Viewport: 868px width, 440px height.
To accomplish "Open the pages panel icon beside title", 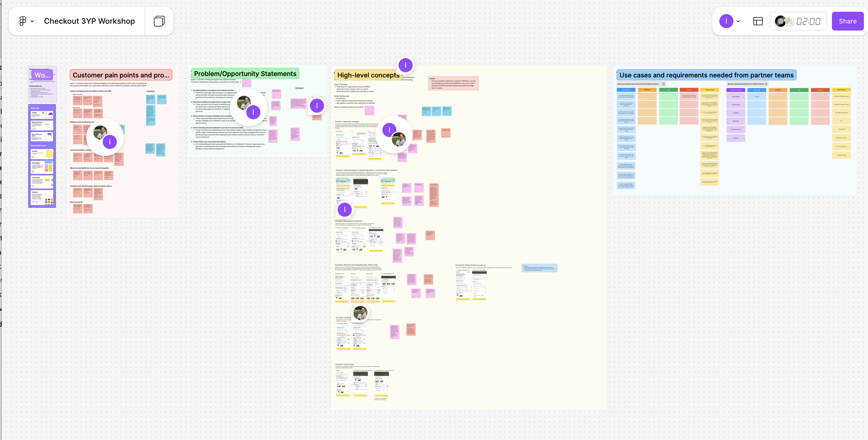I will pos(159,21).
